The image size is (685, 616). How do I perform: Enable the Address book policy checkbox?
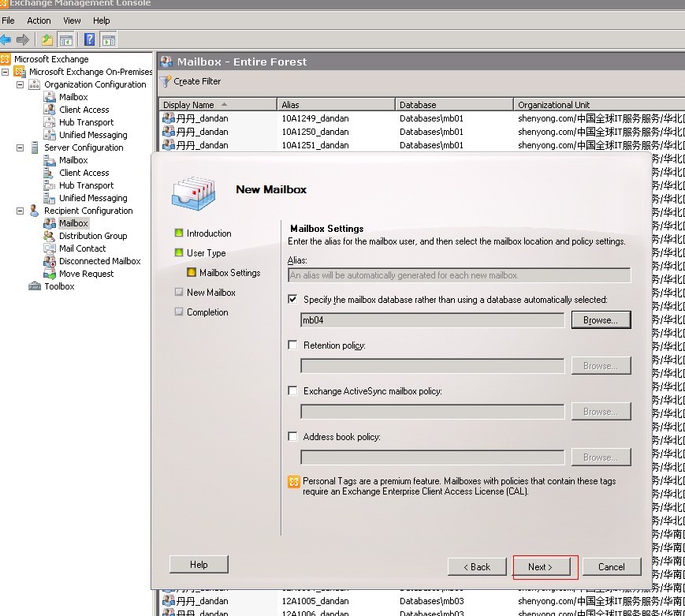point(292,436)
